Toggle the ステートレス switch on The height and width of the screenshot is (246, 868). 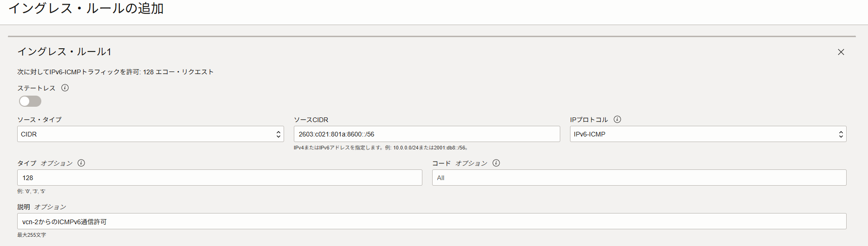[x=30, y=101]
